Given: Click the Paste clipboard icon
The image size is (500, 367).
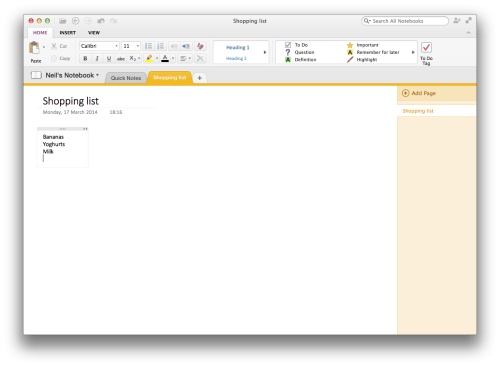Looking at the screenshot, I should (34, 47).
